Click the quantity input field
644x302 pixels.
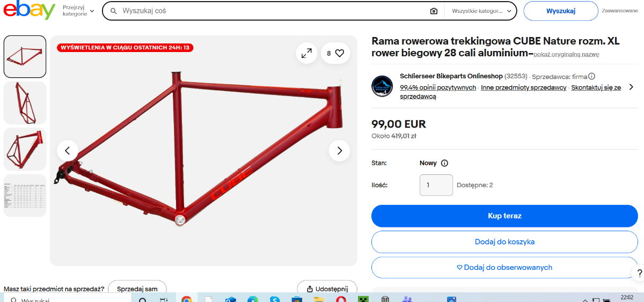click(436, 185)
